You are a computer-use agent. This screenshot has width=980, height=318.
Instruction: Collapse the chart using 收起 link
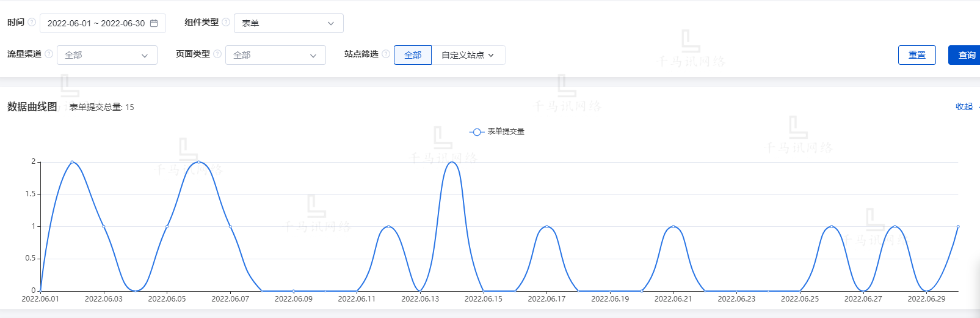964,106
